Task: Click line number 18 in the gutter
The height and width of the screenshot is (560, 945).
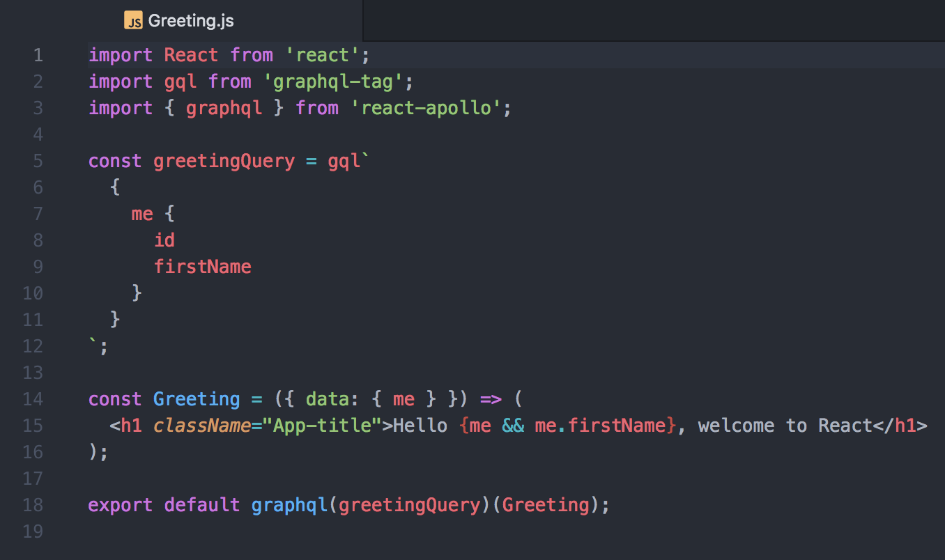Action: pyautogui.click(x=33, y=505)
